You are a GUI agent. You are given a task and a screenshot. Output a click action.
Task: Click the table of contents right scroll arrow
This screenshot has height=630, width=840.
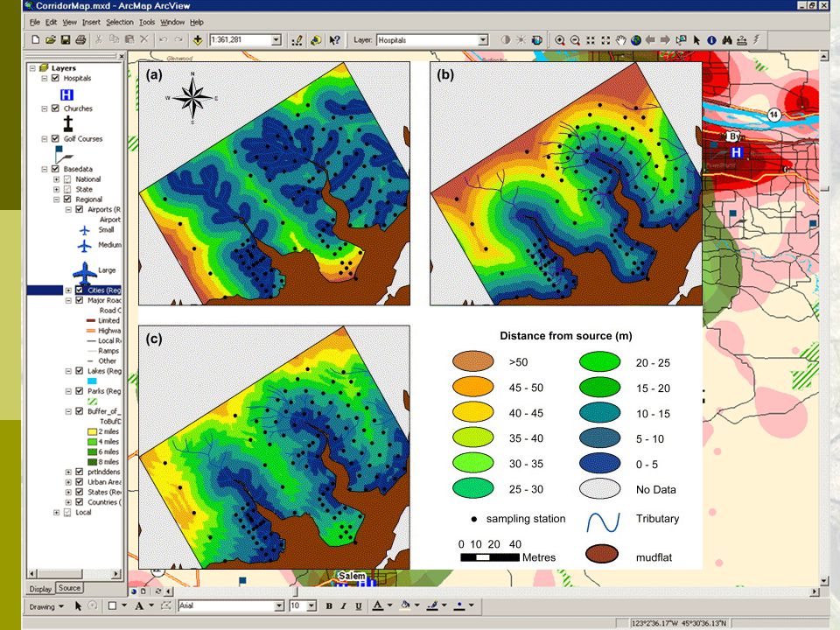[116, 574]
